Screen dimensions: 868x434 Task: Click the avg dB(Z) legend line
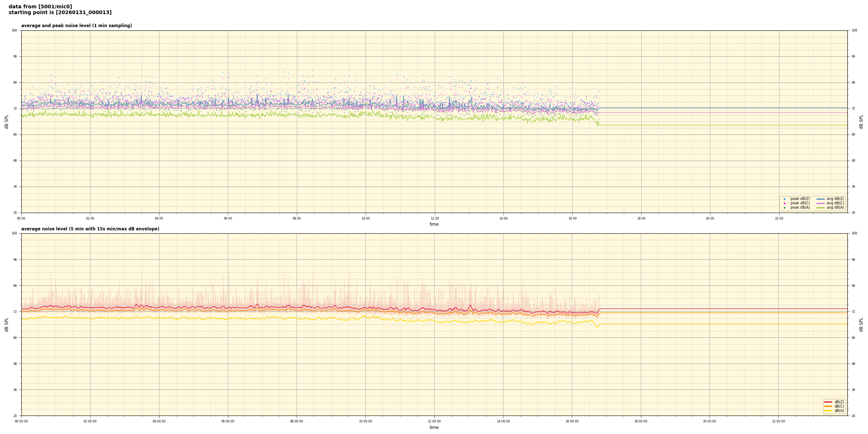820,199
